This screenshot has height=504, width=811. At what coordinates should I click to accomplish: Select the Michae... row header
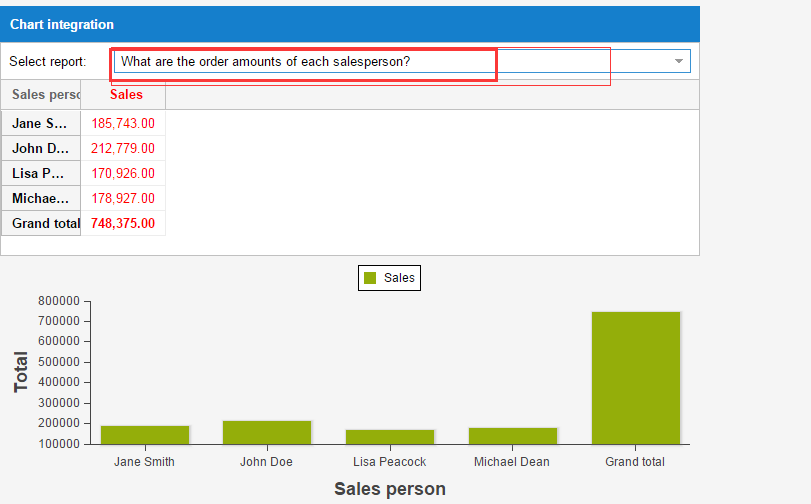[41, 198]
